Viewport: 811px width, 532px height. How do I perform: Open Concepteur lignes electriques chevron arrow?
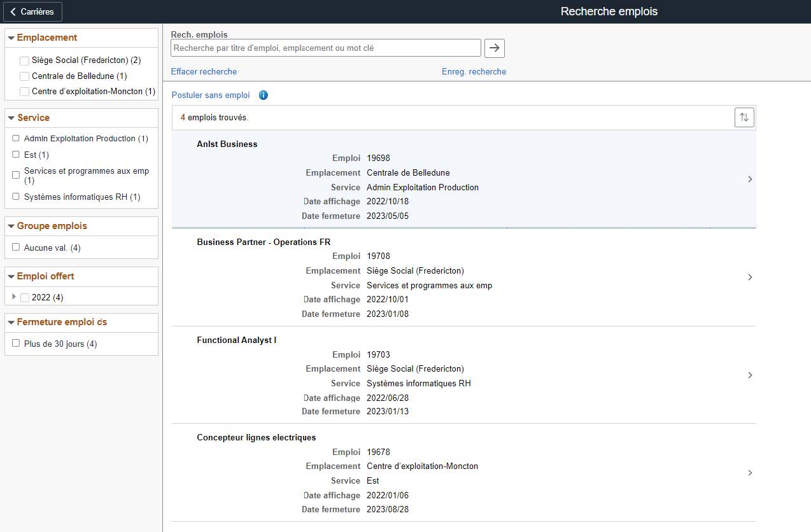[x=750, y=473]
